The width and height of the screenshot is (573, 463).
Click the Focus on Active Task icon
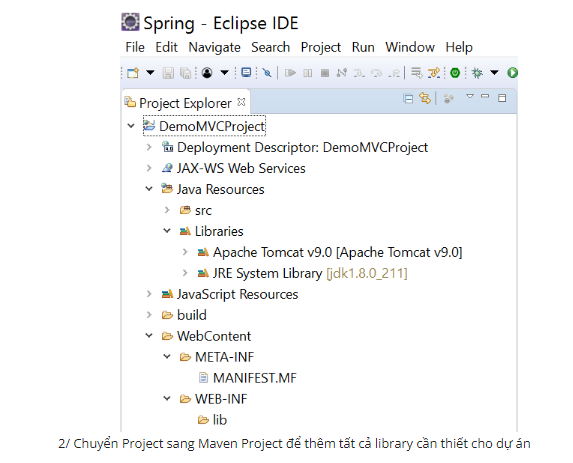(x=448, y=98)
